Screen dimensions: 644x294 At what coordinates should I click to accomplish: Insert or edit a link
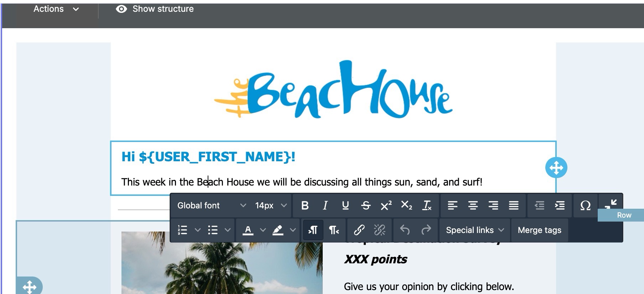click(359, 230)
